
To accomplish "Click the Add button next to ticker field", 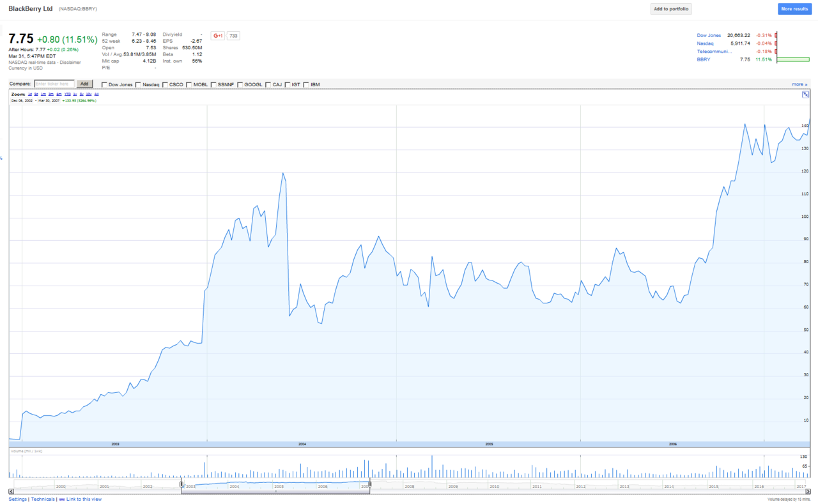I will (84, 84).
